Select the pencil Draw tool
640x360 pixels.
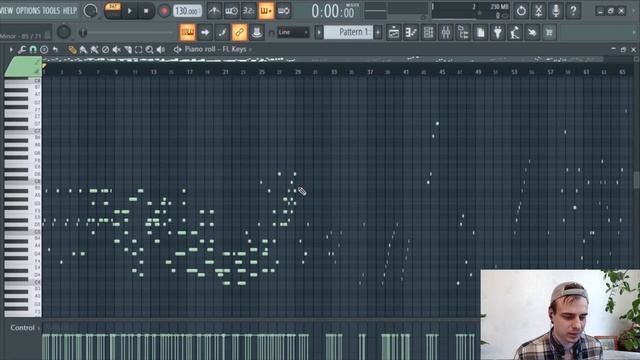[72, 50]
